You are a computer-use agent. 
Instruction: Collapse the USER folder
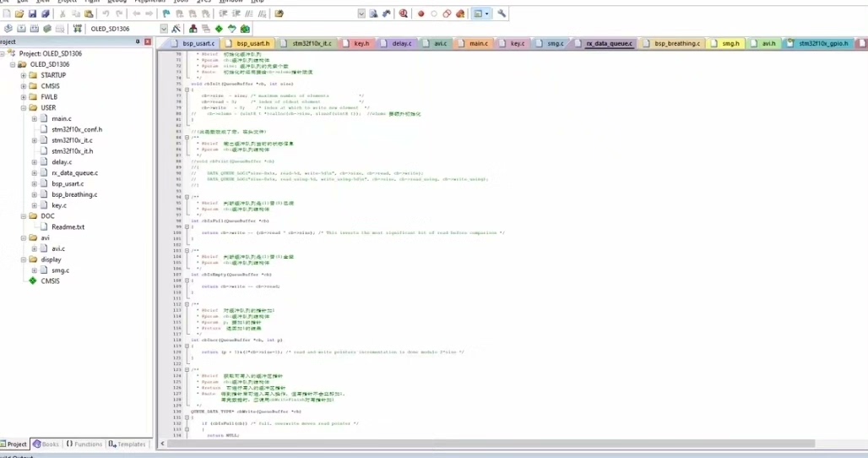coord(24,108)
